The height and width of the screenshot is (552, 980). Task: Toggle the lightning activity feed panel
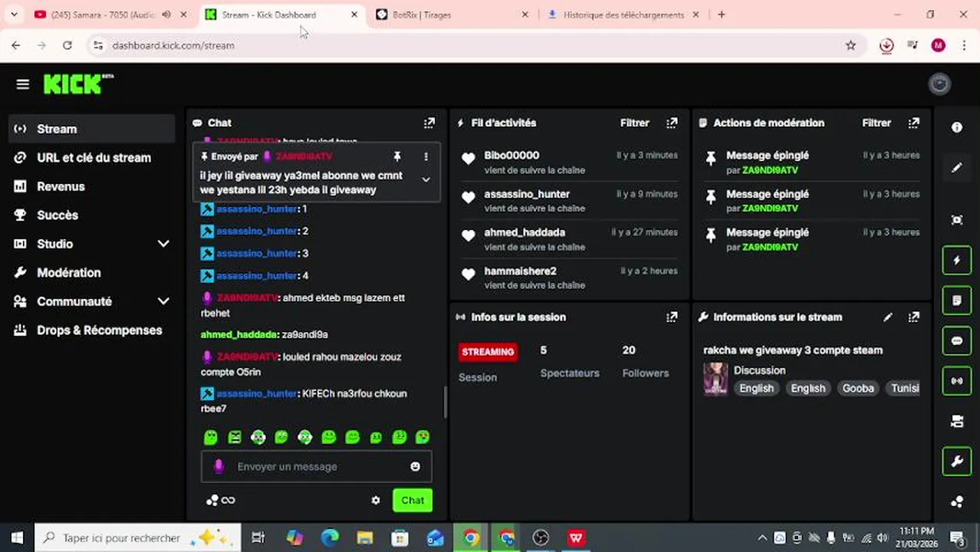pos(957,261)
